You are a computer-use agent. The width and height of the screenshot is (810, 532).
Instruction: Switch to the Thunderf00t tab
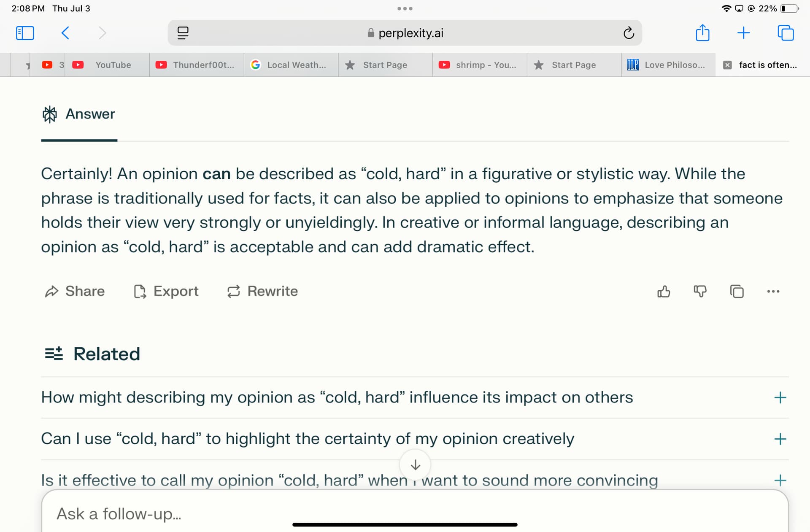pyautogui.click(x=197, y=65)
